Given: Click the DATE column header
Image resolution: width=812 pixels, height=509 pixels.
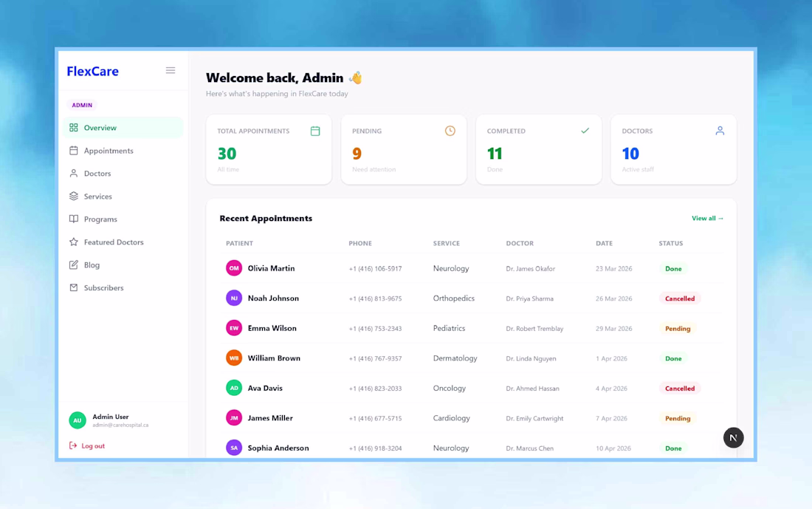Looking at the screenshot, I should click(604, 243).
